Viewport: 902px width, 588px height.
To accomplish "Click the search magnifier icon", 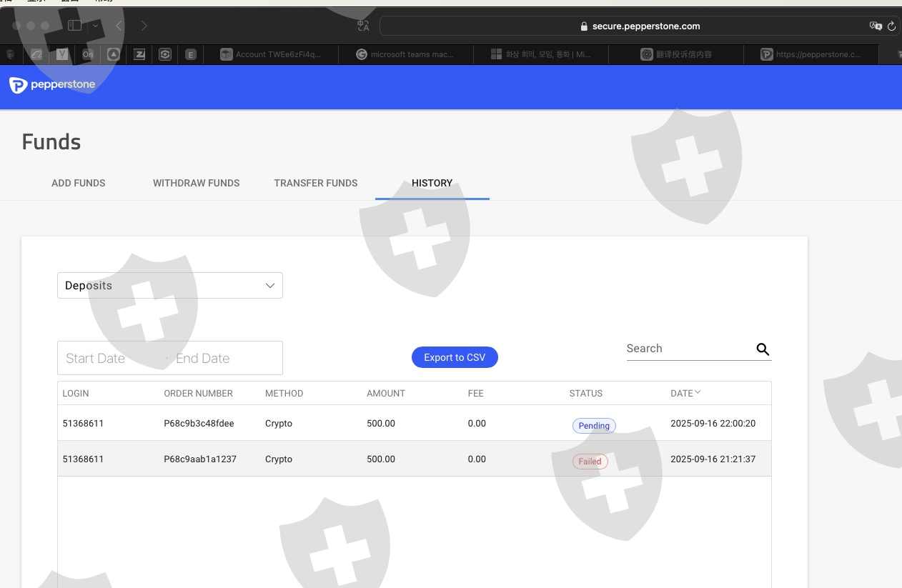I will tap(763, 349).
